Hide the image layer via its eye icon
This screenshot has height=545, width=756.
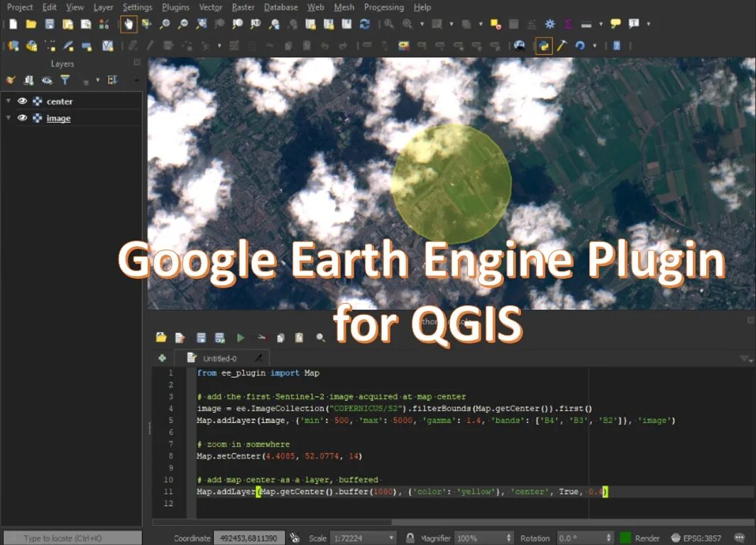click(x=22, y=118)
